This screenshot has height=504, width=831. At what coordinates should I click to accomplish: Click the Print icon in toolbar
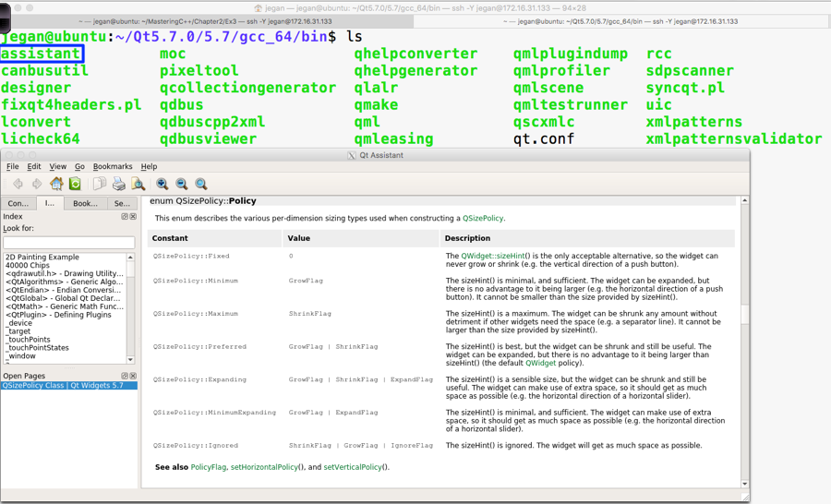point(118,184)
